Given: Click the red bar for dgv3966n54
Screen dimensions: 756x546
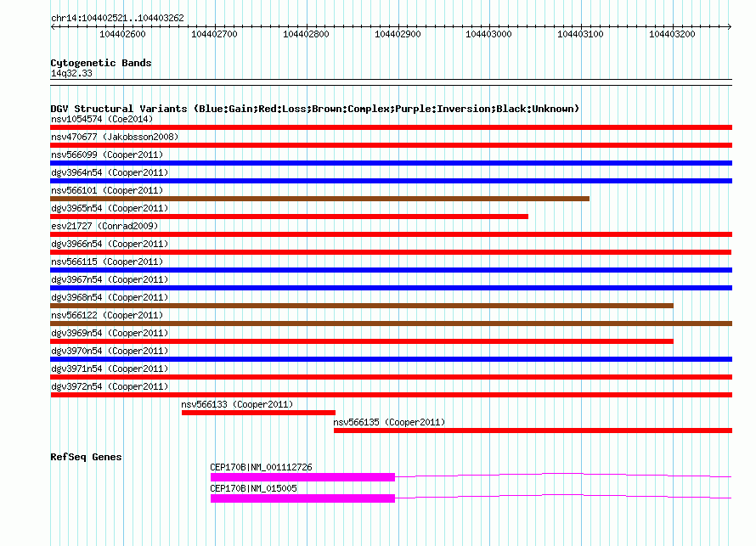Looking at the screenshot, I should [391, 252].
